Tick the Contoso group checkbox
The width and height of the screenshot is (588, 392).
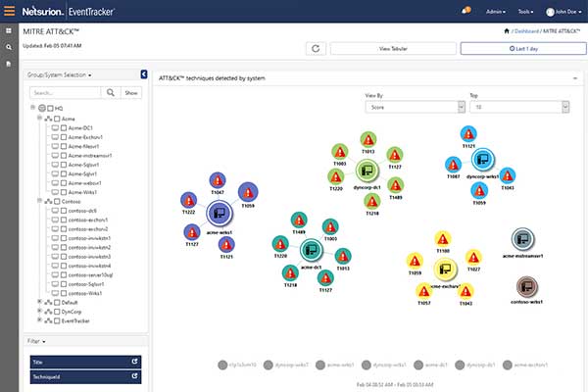point(54,200)
